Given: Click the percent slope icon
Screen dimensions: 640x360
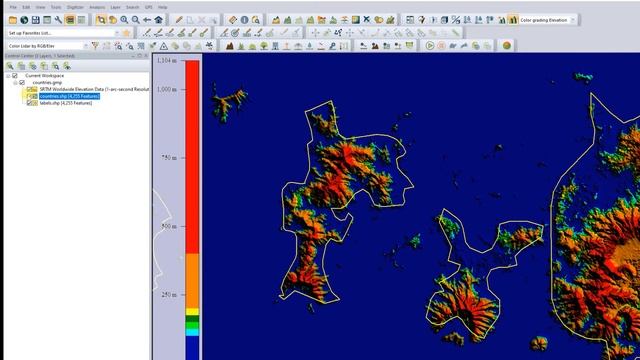Looking at the screenshot, I should (x=456, y=20).
